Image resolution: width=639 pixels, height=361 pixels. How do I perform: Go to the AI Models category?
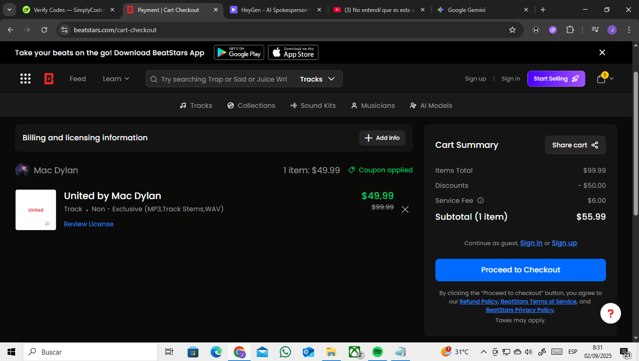tap(431, 106)
